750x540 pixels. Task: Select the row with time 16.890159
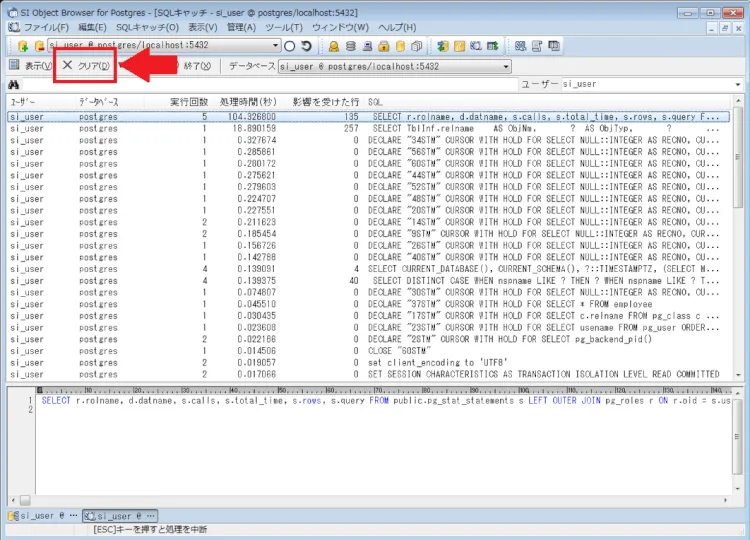(368, 129)
